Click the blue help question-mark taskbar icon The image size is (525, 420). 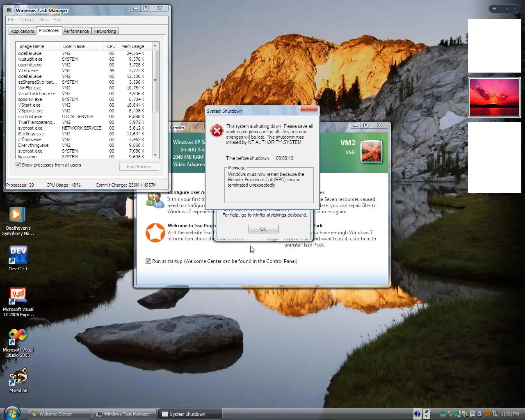tap(417, 414)
